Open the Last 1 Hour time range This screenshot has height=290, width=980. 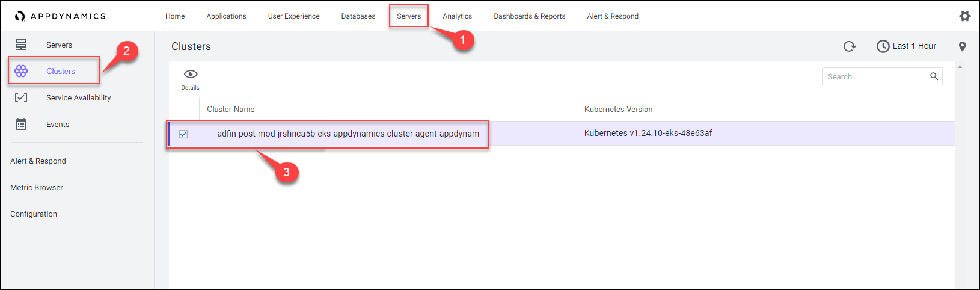907,46
